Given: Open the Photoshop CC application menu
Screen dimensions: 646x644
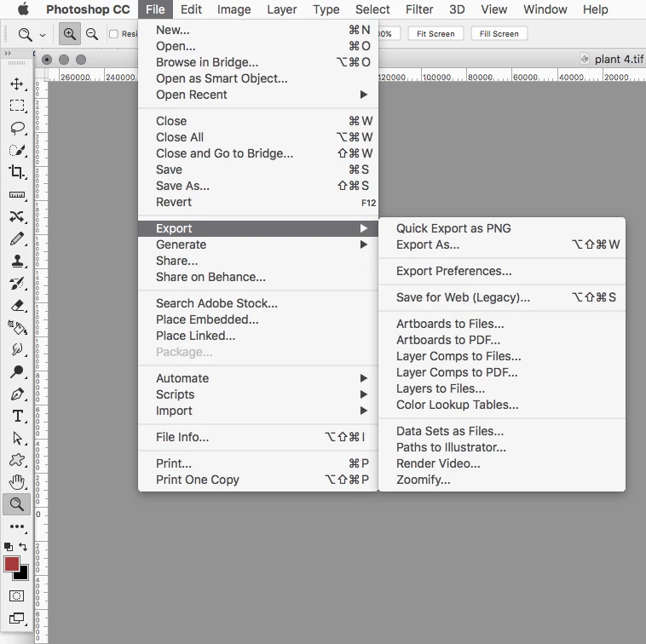Looking at the screenshot, I should [88, 9].
